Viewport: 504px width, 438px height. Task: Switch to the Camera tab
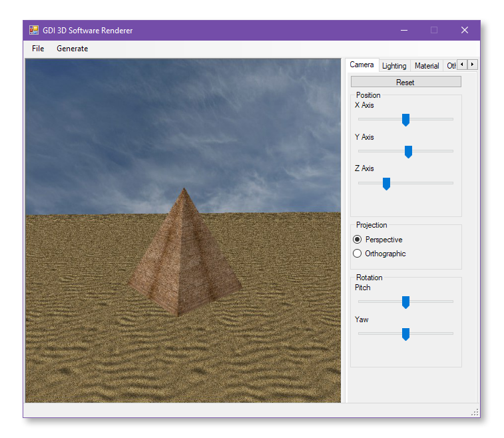click(362, 65)
